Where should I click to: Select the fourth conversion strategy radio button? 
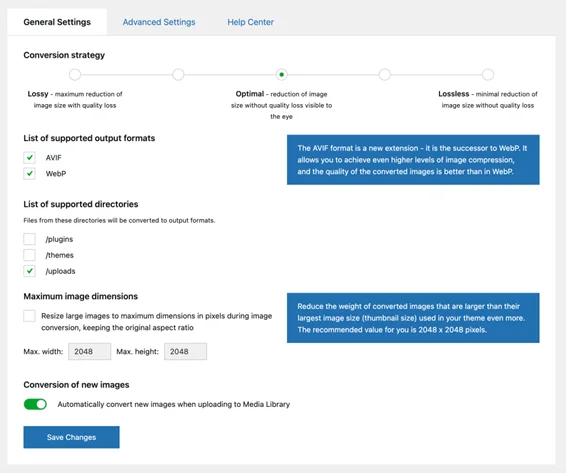point(385,75)
